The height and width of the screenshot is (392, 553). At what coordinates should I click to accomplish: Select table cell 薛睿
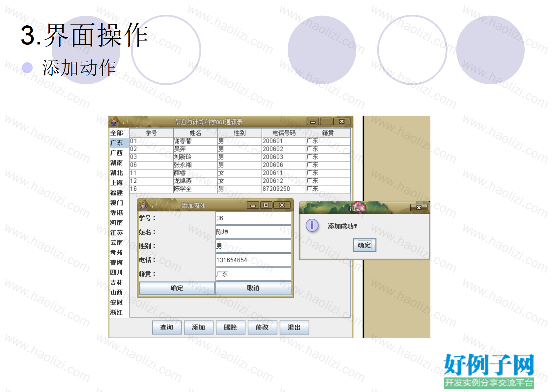click(x=195, y=173)
